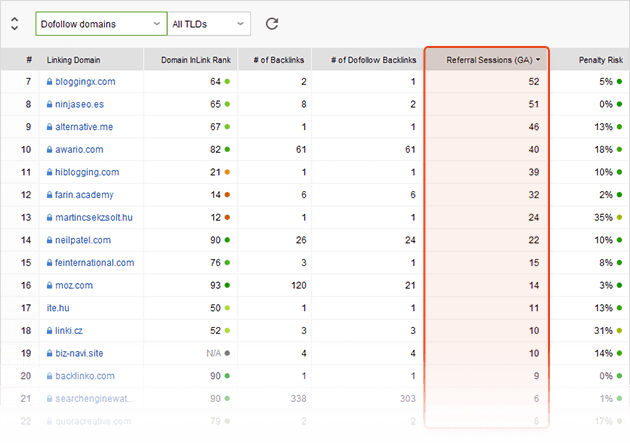Open the neilpatel.com domain link
The height and width of the screenshot is (443, 630).
86,240
